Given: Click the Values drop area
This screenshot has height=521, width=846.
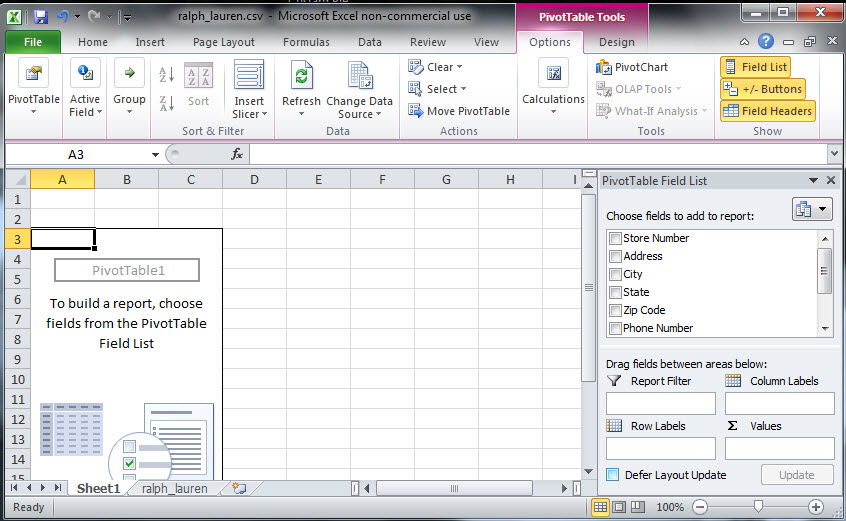Looking at the screenshot, I should [x=780, y=448].
